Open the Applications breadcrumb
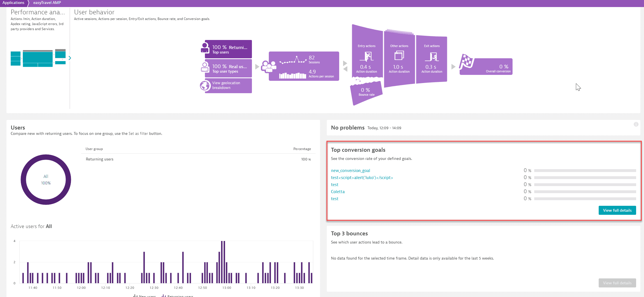This screenshot has width=644, height=297. click(13, 3)
